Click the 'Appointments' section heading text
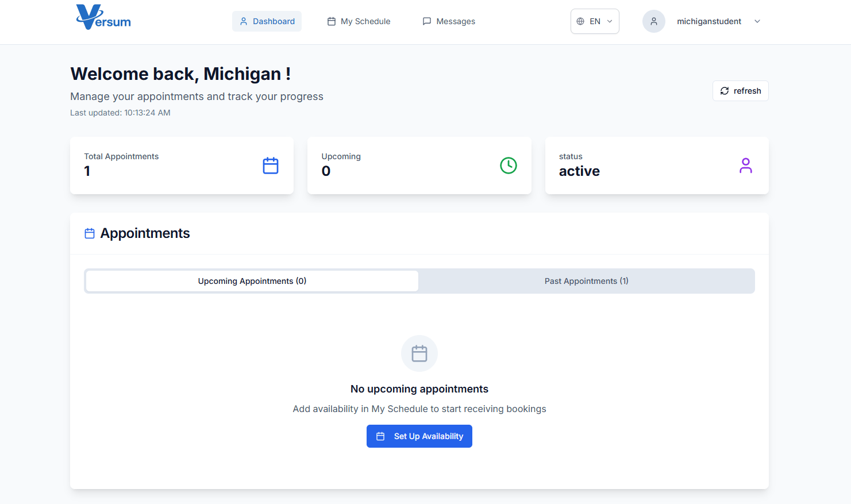The height and width of the screenshot is (504, 851). click(145, 233)
